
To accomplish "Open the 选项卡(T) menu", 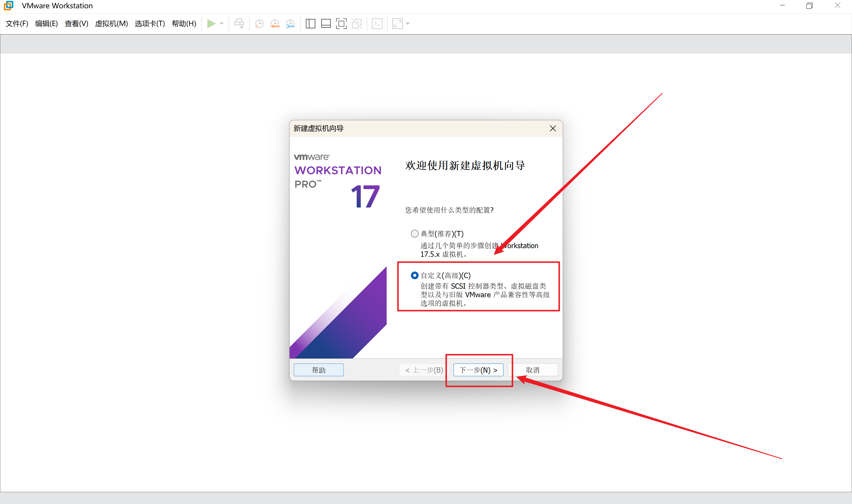I will tap(149, 23).
